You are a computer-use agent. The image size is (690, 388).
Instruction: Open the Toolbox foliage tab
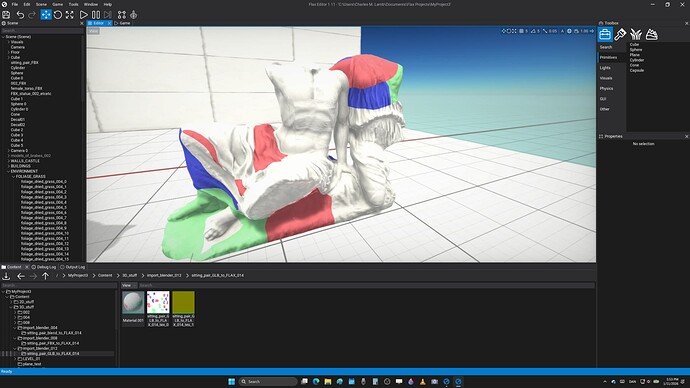click(x=635, y=34)
